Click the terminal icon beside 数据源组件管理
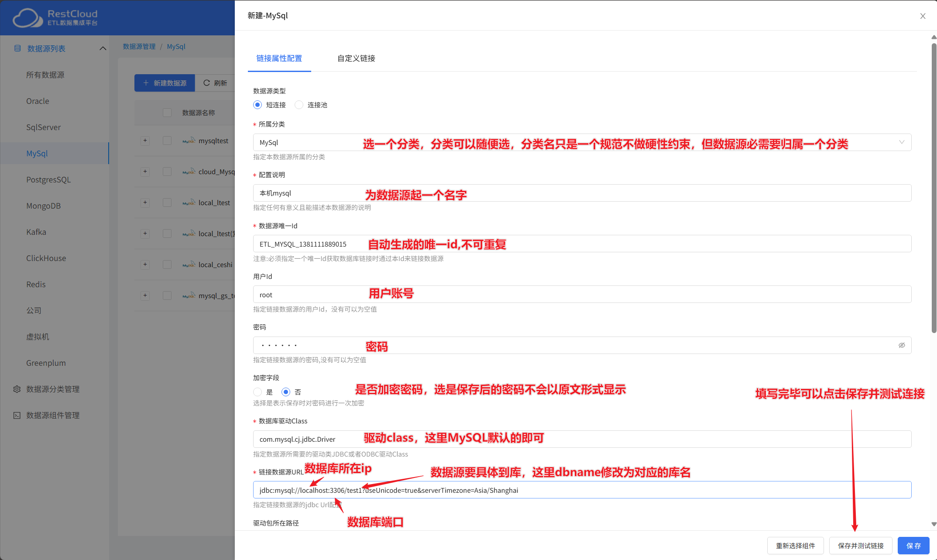937x560 pixels. (17, 415)
